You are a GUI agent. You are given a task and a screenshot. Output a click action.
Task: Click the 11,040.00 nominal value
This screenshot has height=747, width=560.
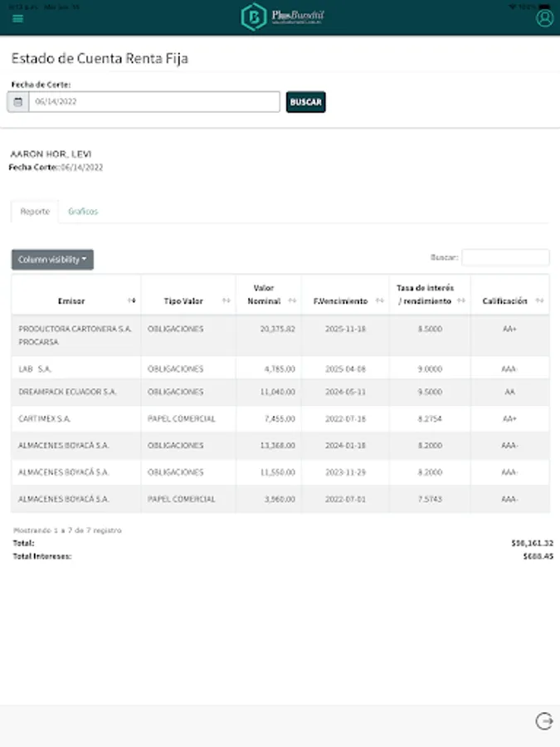278,392
